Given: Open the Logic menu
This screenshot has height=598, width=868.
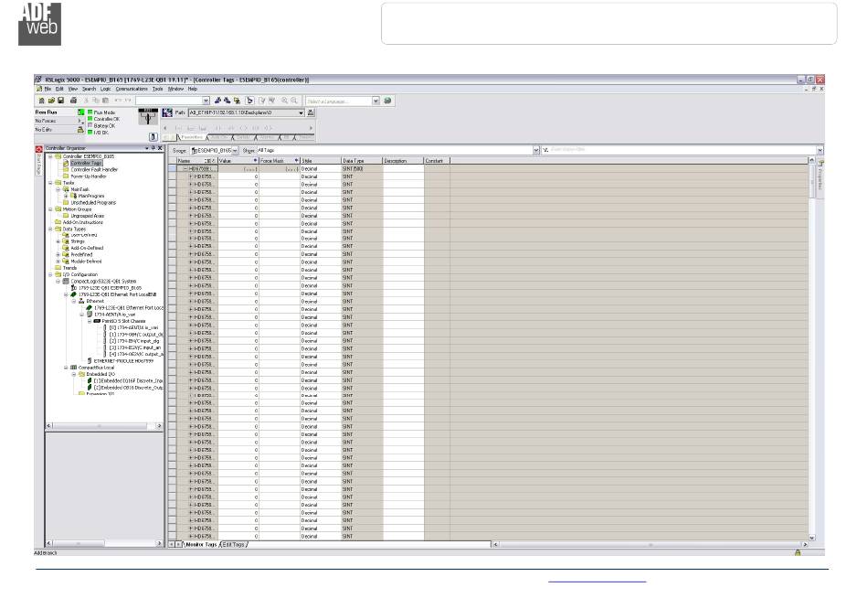Looking at the screenshot, I should tap(105, 89).
